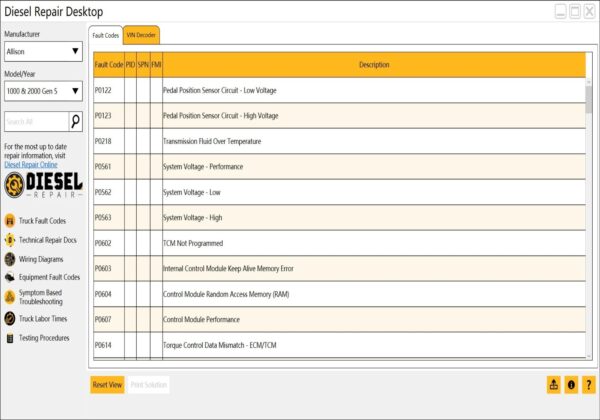Click the Reset View button
Viewport: 600px width, 420px height.
108,385
